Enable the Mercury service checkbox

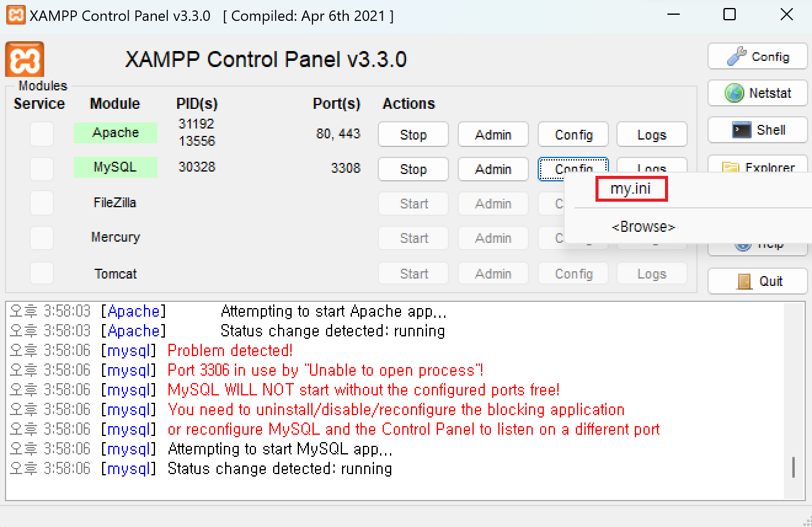(x=41, y=238)
